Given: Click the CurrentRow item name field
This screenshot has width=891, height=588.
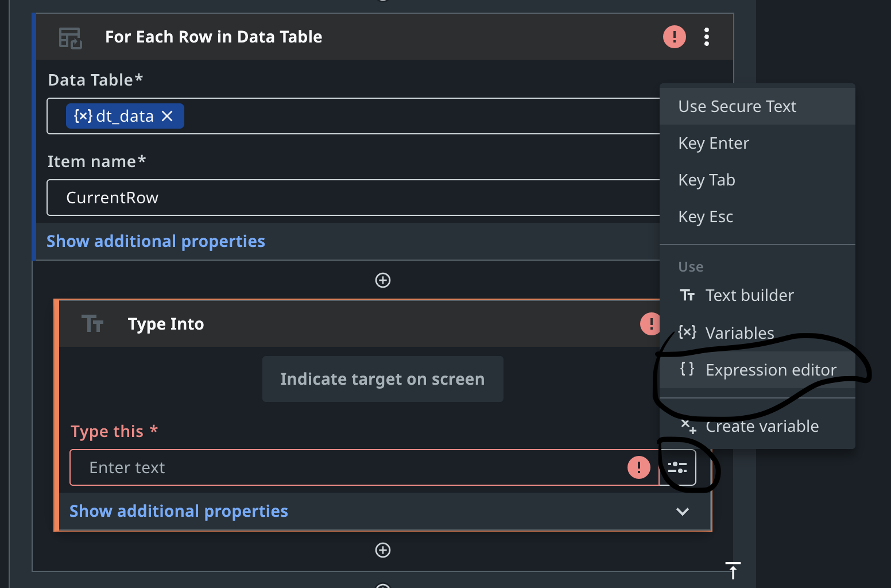Looking at the screenshot, I should pyautogui.click(x=344, y=198).
